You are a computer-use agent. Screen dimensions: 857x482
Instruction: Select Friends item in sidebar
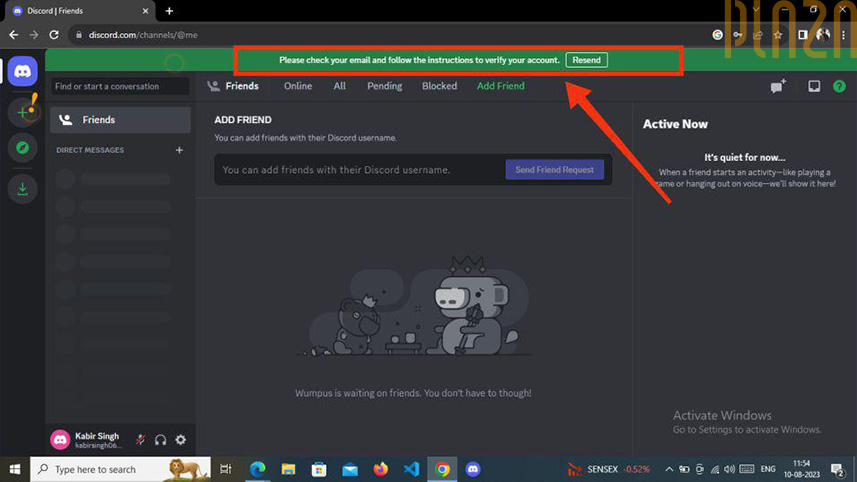(120, 120)
